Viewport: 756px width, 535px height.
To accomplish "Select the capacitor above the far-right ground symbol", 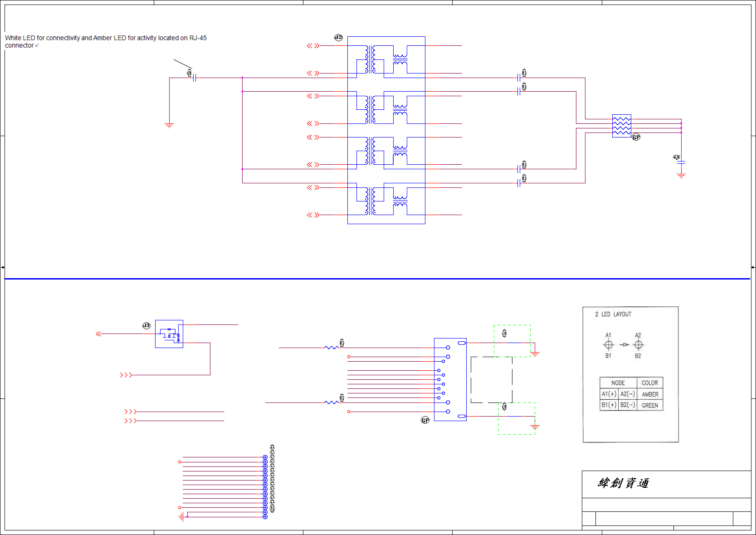I will [681, 162].
